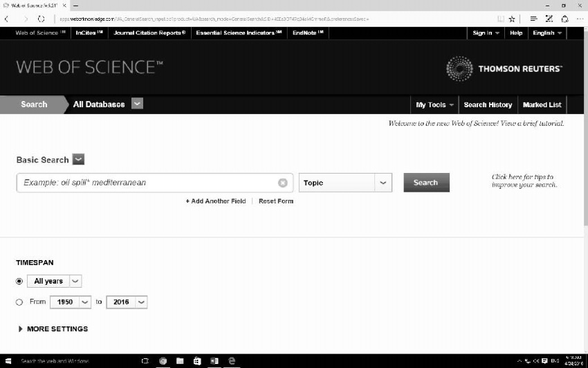Open the Marked List
588x368 pixels.
pyautogui.click(x=542, y=104)
